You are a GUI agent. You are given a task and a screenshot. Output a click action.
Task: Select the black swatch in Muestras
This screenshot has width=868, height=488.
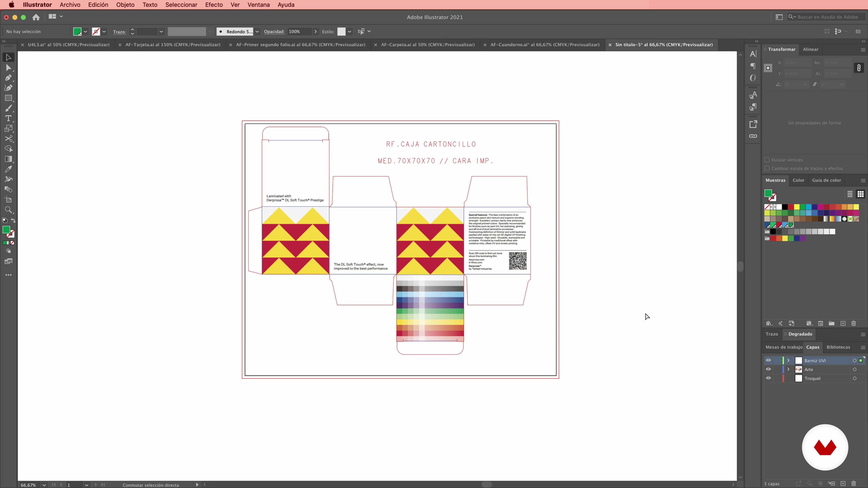click(x=785, y=207)
